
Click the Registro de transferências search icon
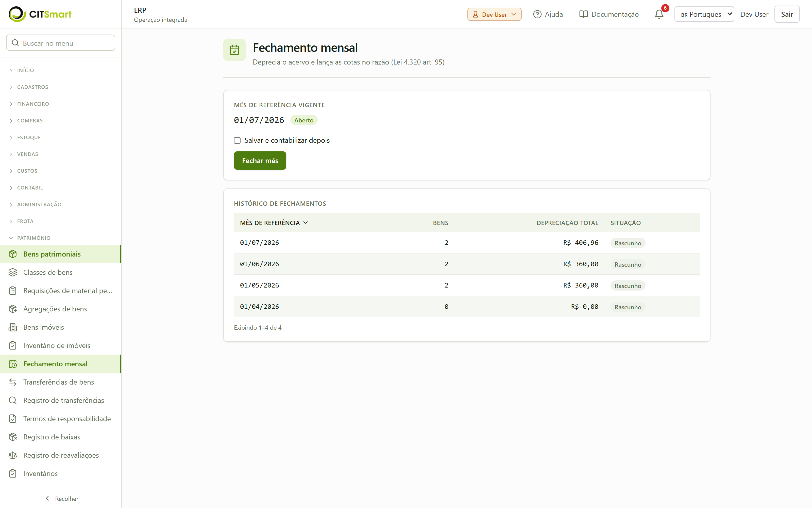(13, 400)
